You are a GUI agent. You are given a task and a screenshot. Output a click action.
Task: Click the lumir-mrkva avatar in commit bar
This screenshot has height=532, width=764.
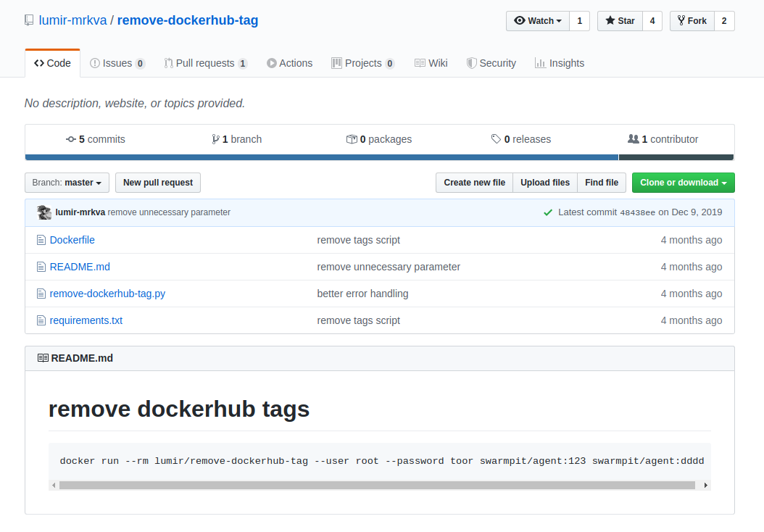click(x=44, y=212)
